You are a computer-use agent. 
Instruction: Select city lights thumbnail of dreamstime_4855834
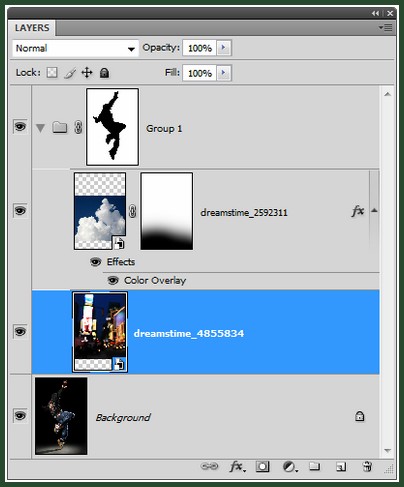pos(100,332)
